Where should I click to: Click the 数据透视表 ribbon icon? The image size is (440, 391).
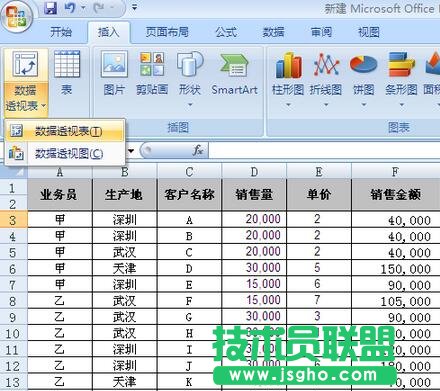coord(25,64)
